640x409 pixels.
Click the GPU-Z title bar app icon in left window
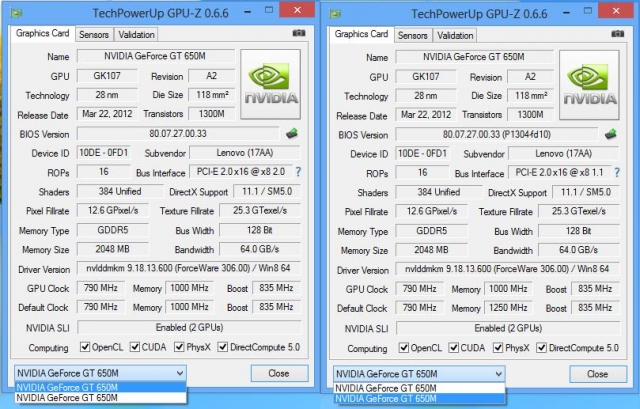click(17, 13)
